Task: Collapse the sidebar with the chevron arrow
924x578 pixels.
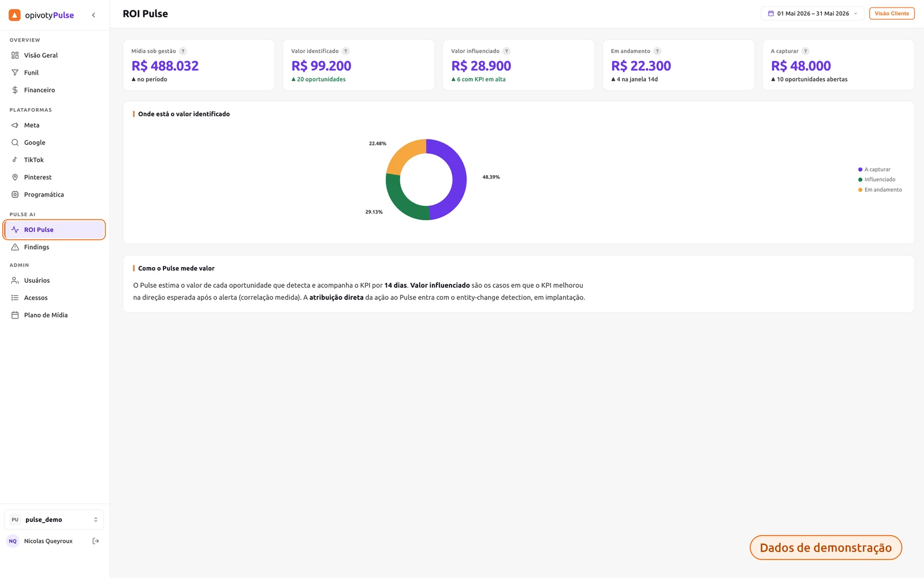Action: (94, 15)
